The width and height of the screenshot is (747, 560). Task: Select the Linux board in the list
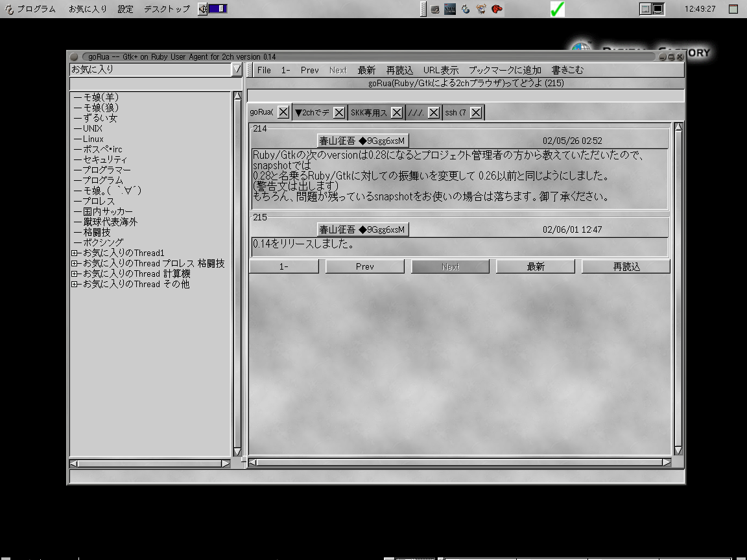pyautogui.click(x=93, y=139)
